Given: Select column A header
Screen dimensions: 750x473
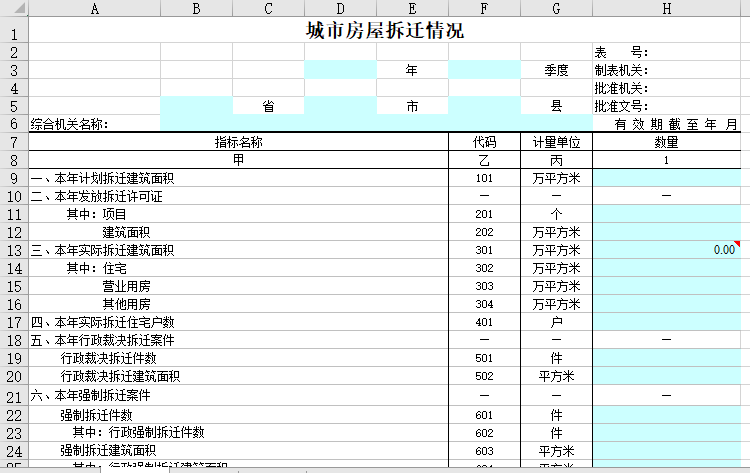Looking at the screenshot, I should coord(94,9).
